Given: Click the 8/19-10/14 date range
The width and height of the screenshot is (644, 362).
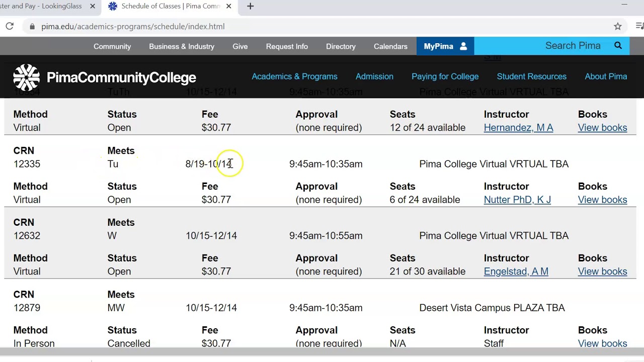Looking at the screenshot, I should [208, 164].
